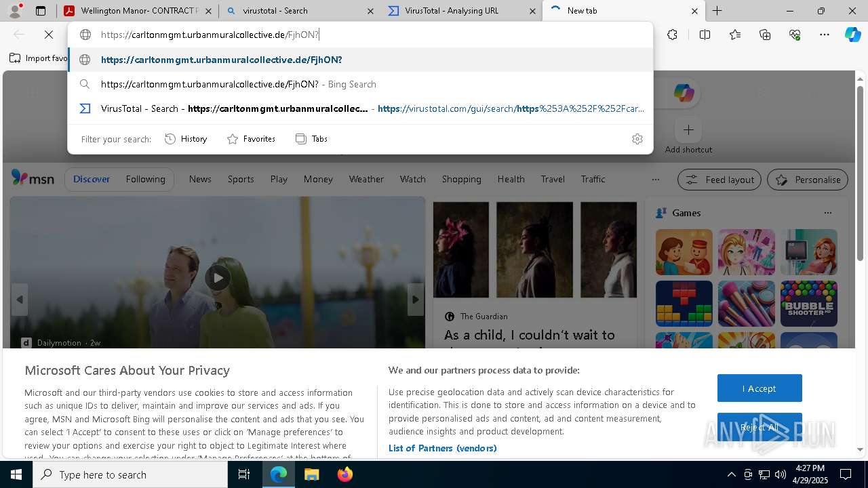Go to previous carousel story
Viewport: 868px width, 488px height.
(20, 300)
